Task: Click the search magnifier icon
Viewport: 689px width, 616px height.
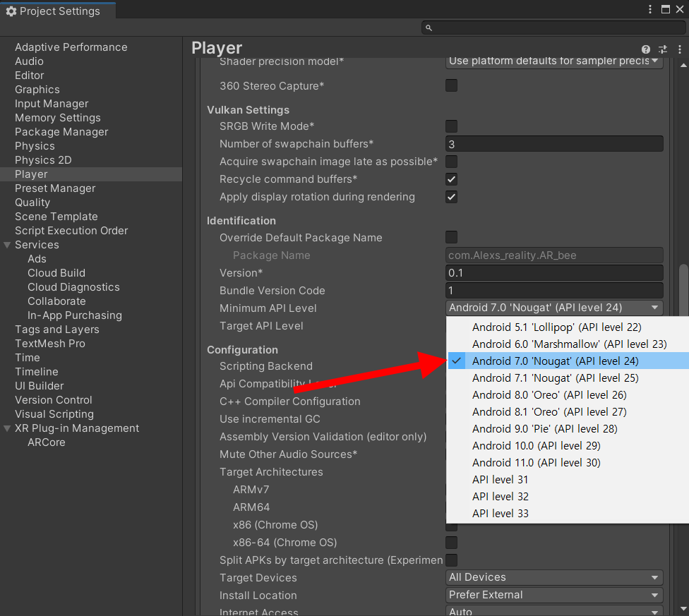Action: point(429,28)
